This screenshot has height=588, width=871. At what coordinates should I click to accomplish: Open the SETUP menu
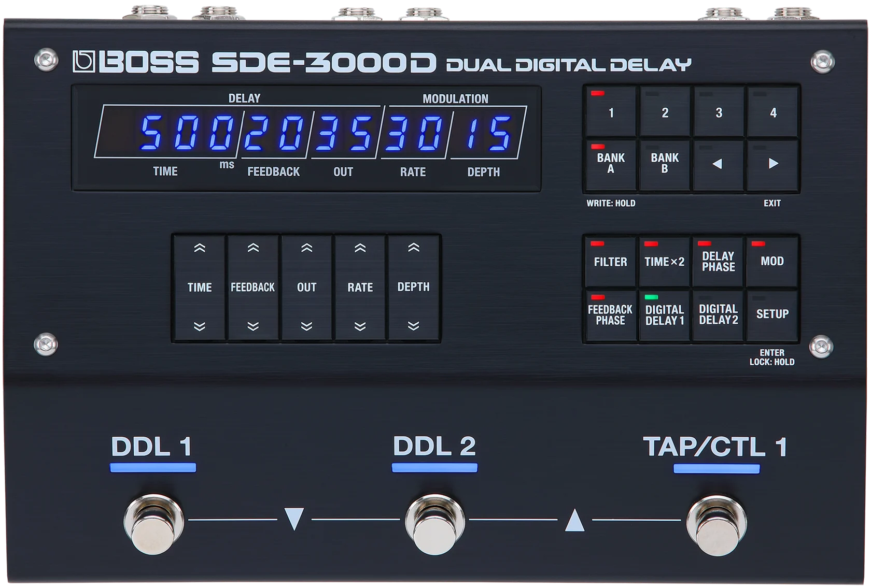772,315
